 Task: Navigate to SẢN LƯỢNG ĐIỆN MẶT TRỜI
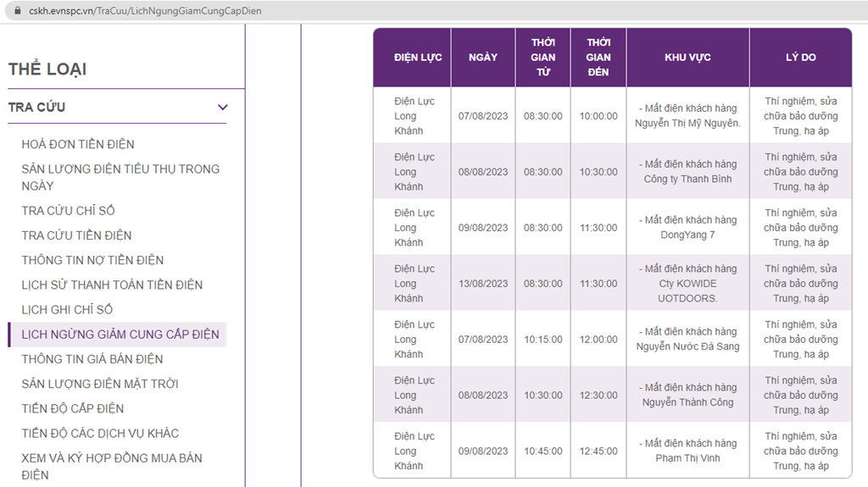point(100,384)
